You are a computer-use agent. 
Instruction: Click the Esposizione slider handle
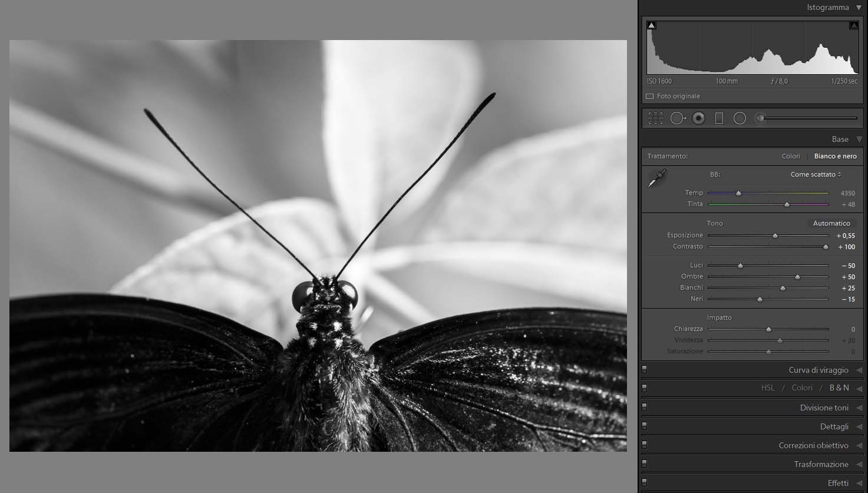[775, 236]
